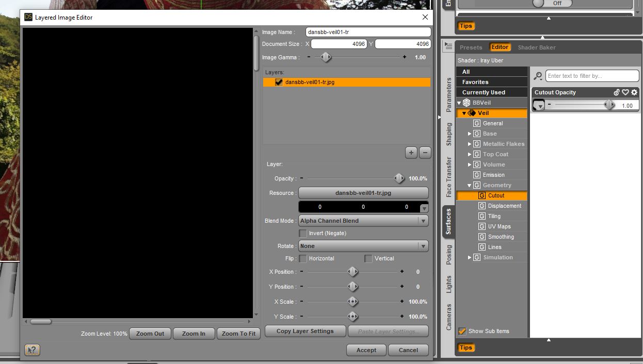Switch to the Editor tab
The image size is (643, 364).
click(x=500, y=47)
